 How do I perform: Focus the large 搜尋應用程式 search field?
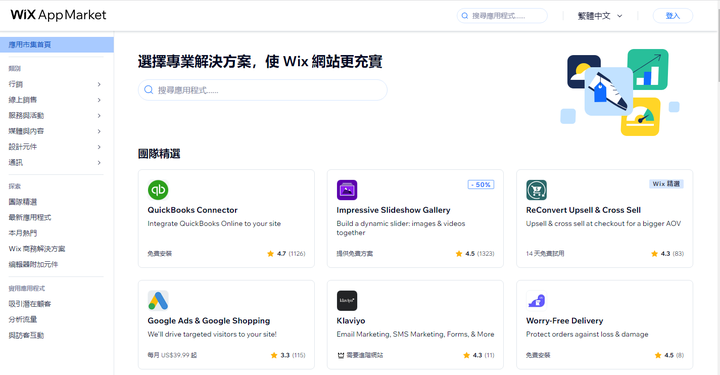(263, 90)
